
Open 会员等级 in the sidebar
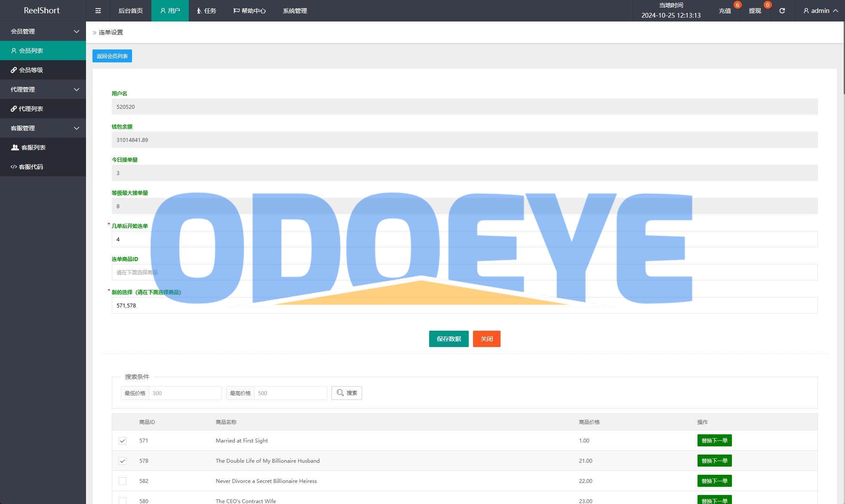(x=43, y=70)
